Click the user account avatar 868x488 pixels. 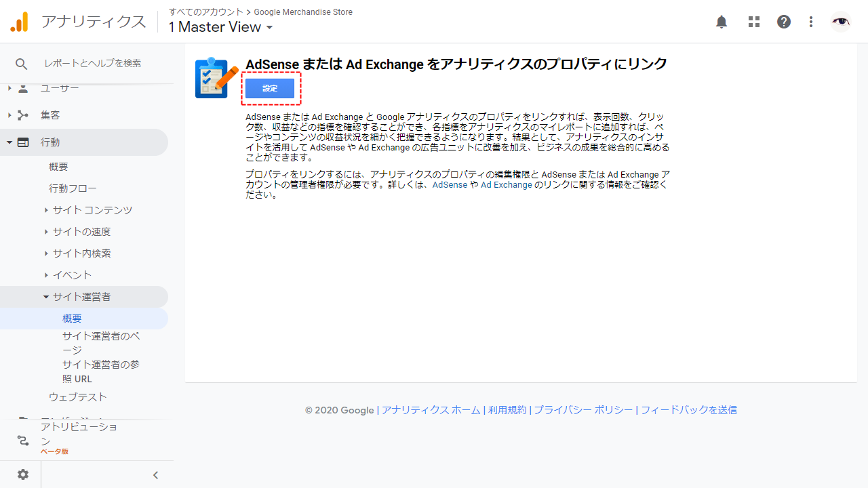(x=841, y=22)
